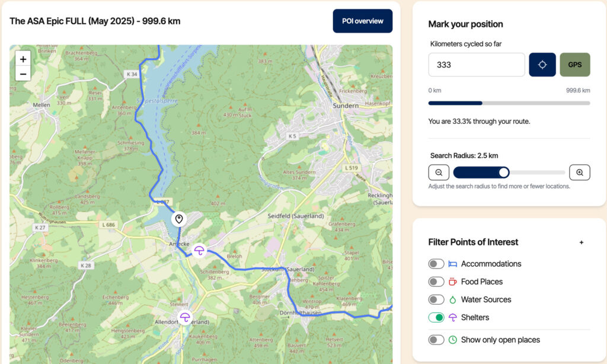
Task: Click the Search Radius slider handle
Action: [x=503, y=173]
